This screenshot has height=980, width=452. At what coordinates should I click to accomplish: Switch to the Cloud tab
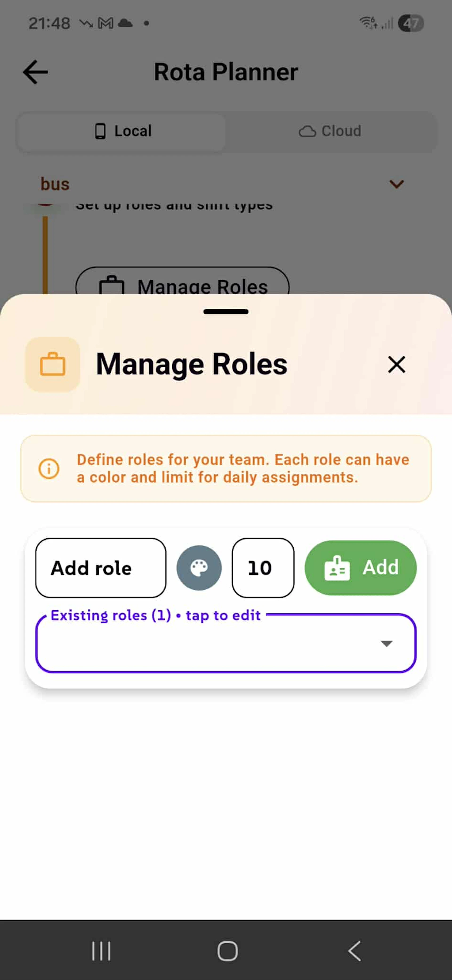pyautogui.click(x=330, y=131)
